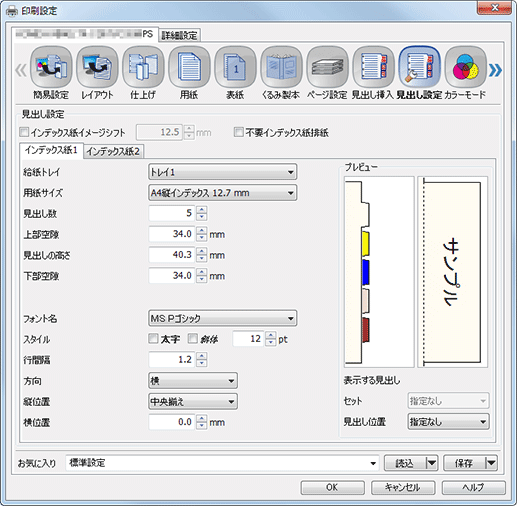This screenshot has height=506, width=517.
Task: Click the yellow tab in preview
Action: point(365,243)
